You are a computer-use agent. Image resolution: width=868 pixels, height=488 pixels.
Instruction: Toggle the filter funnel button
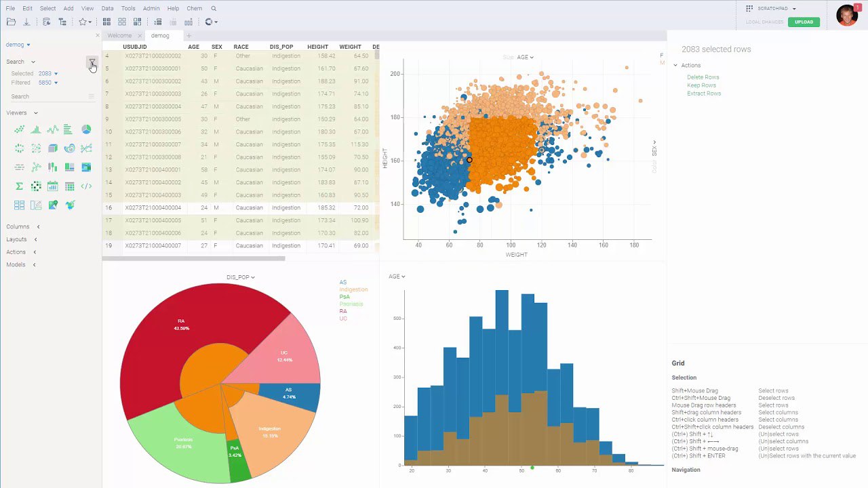[92, 63]
